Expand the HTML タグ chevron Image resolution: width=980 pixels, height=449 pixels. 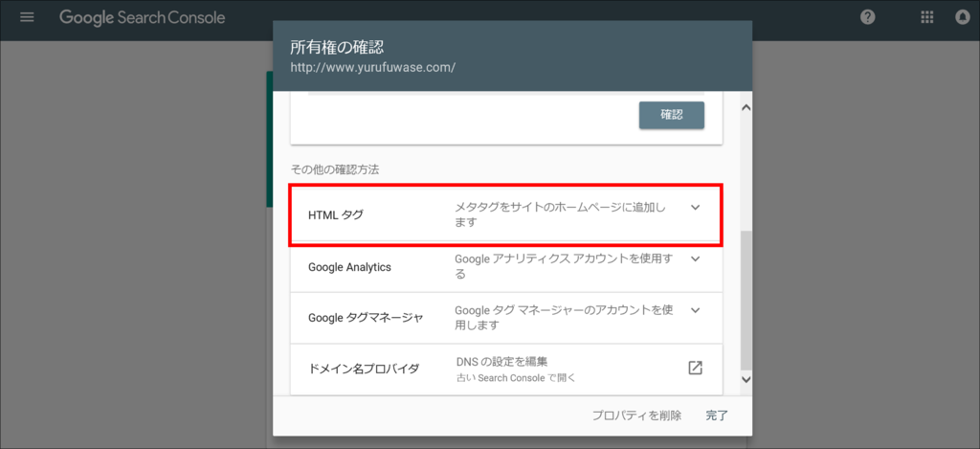click(695, 208)
